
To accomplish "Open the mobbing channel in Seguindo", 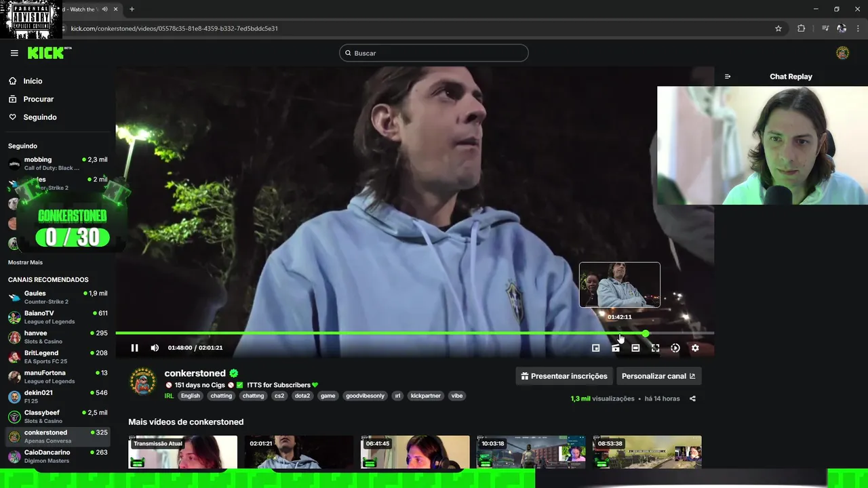I will (58, 163).
